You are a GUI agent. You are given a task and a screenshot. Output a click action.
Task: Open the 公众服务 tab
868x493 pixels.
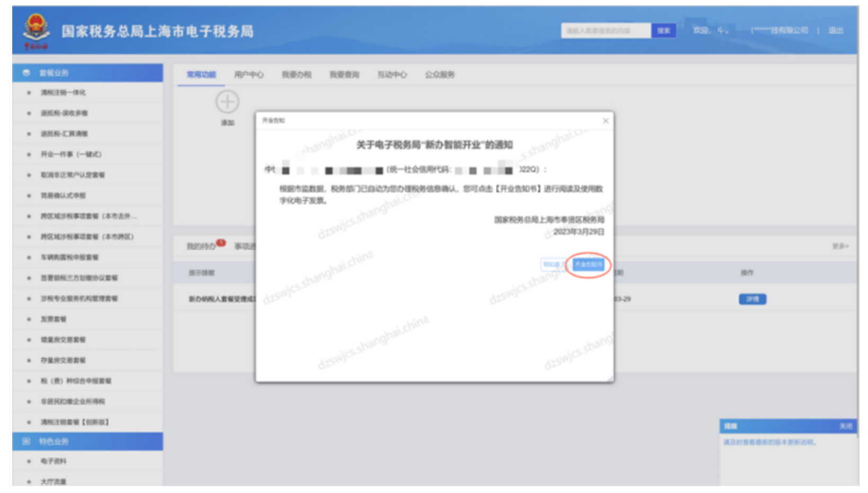[x=440, y=75]
